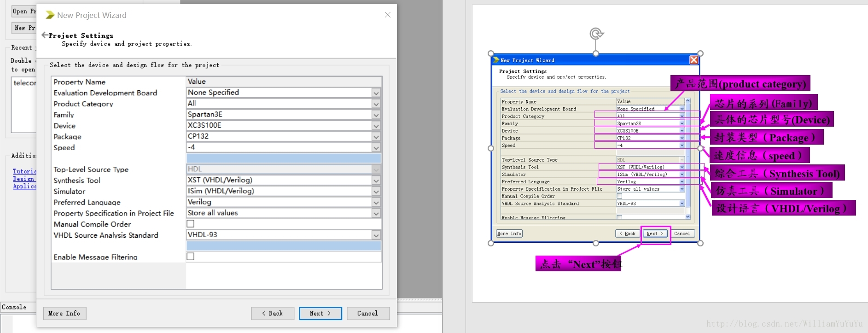Click the rotate handle above the embedded image
868x333 pixels.
[596, 34]
